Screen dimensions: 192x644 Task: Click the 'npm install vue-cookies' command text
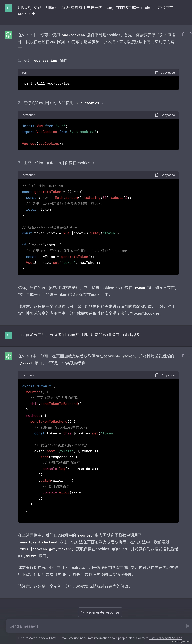(46, 83)
